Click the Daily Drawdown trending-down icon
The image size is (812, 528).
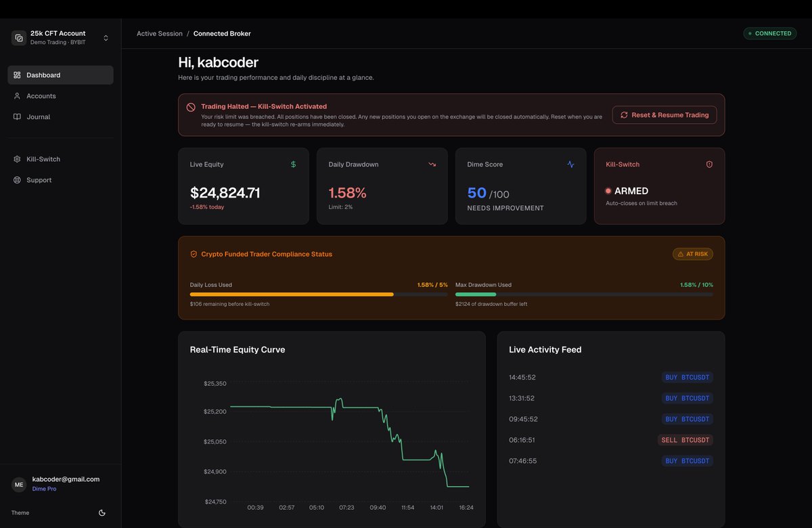(x=432, y=164)
